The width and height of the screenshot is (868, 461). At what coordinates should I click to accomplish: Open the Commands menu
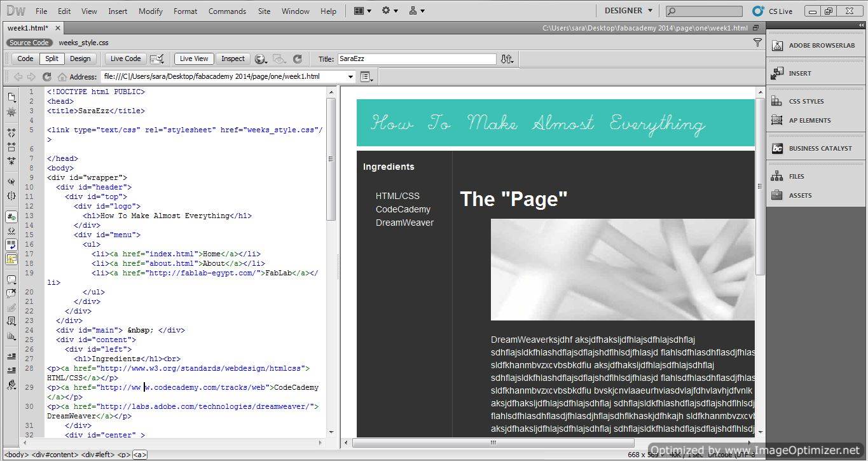(227, 11)
